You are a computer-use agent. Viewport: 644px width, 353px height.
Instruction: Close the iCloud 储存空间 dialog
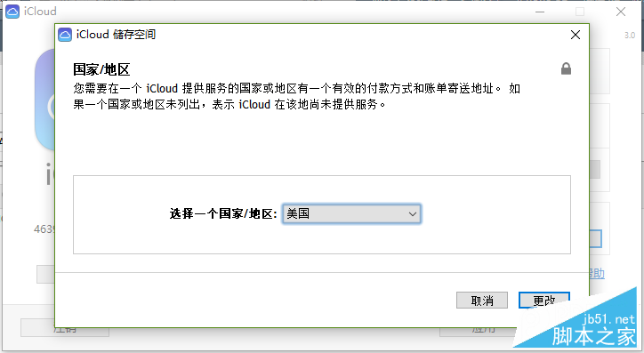pyautogui.click(x=576, y=35)
